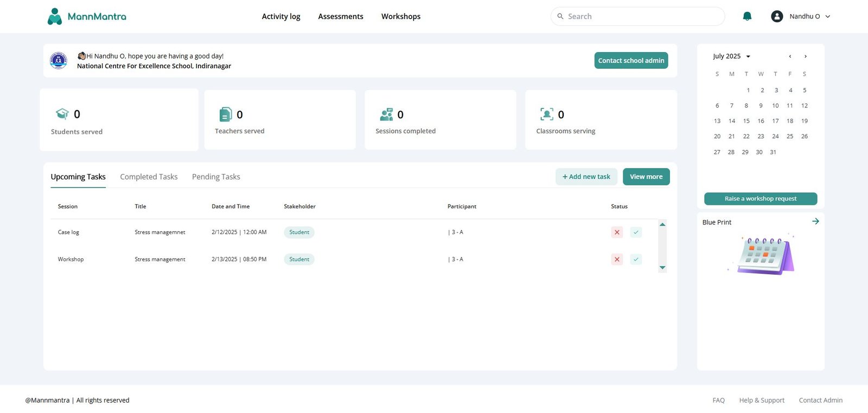The height and width of the screenshot is (413, 868).
Task: Click '2/13/2025 | 08:50 PM' cell
Action: click(239, 259)
